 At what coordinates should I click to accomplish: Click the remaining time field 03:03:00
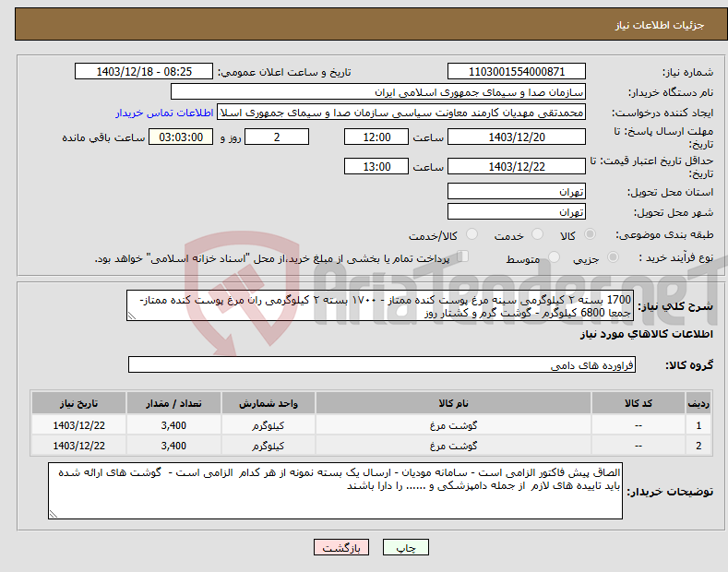point(181,137)
